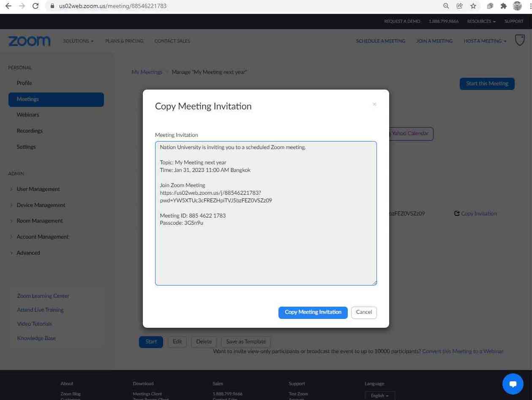Expand the Device Management section
The width and height of the screenshot is (532, 400).
pyautogui.click(x=41, y=205)
